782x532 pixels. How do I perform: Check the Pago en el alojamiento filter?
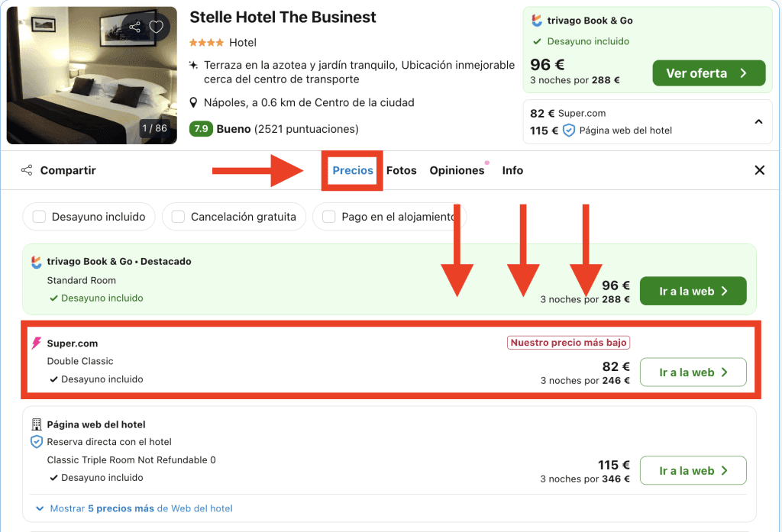[x=329, y=217]
